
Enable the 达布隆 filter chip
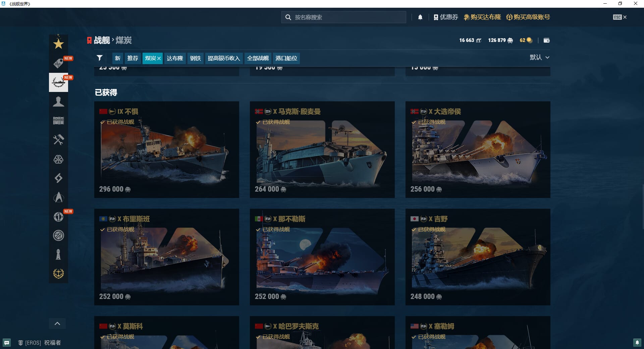pyautogui.click(x=175, y=58)
